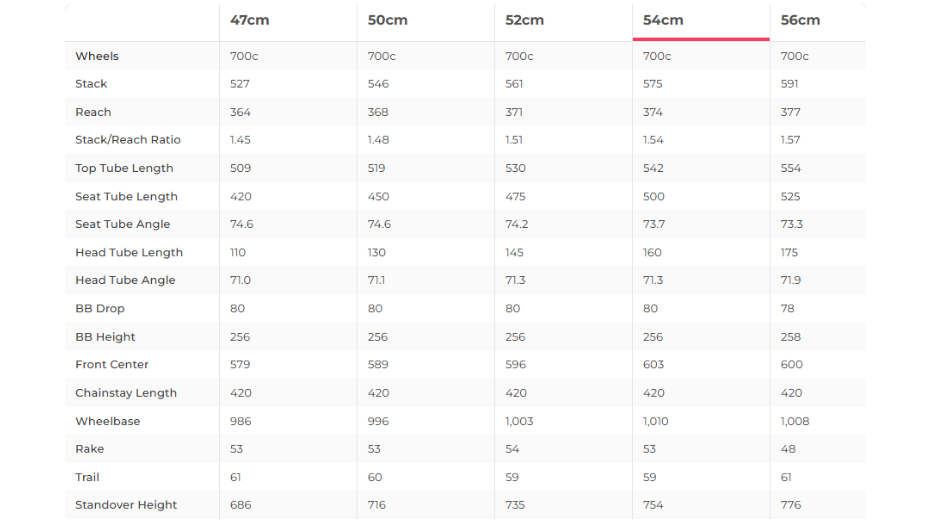Click the Wheels row label
The image size is (931, 524).
click(x=97, y=56)
